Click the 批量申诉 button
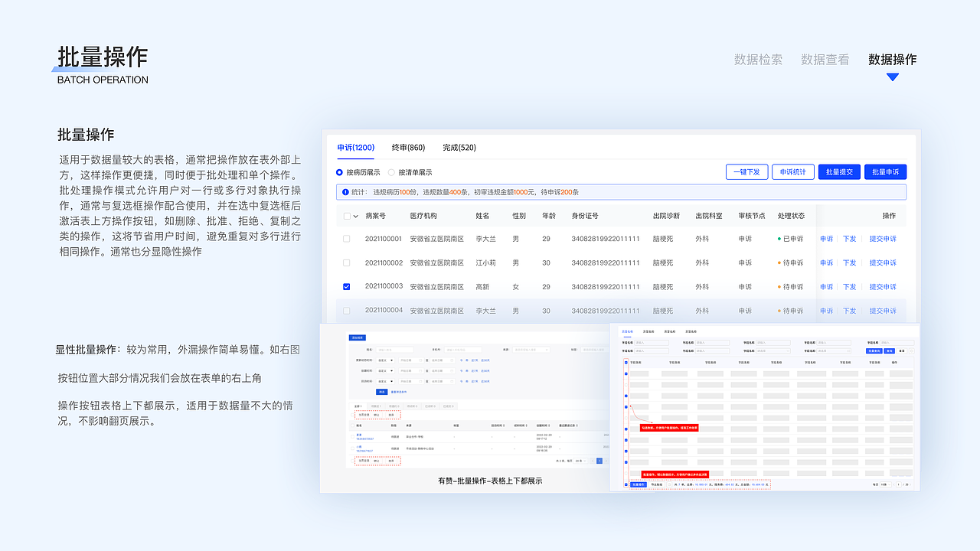This screenshot has width=980, height=551. coord(885,171)
